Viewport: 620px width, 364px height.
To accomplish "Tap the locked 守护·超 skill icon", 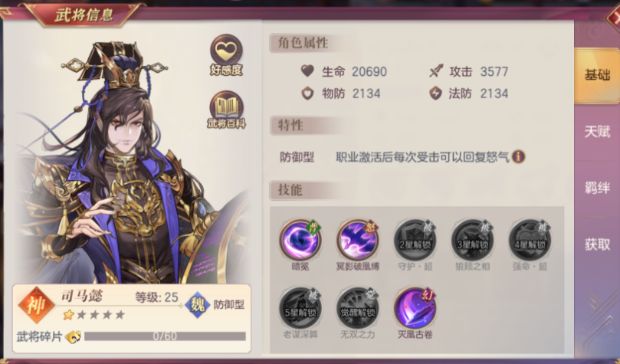I will coord(415,240).
